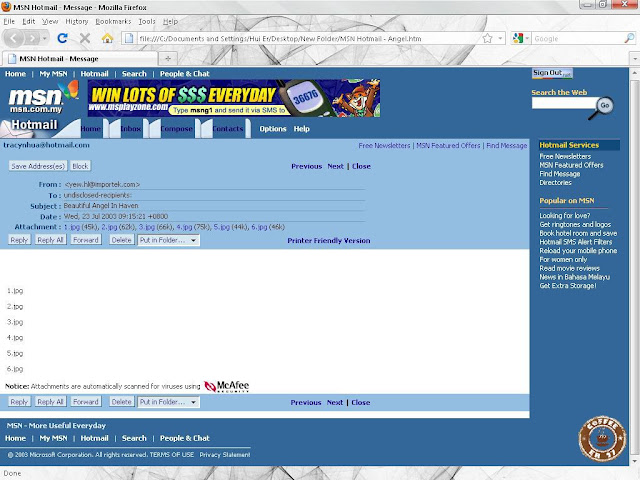Go back with the Firefox back arrow
This screenshot has width=640, height=480.
(14, 38)
